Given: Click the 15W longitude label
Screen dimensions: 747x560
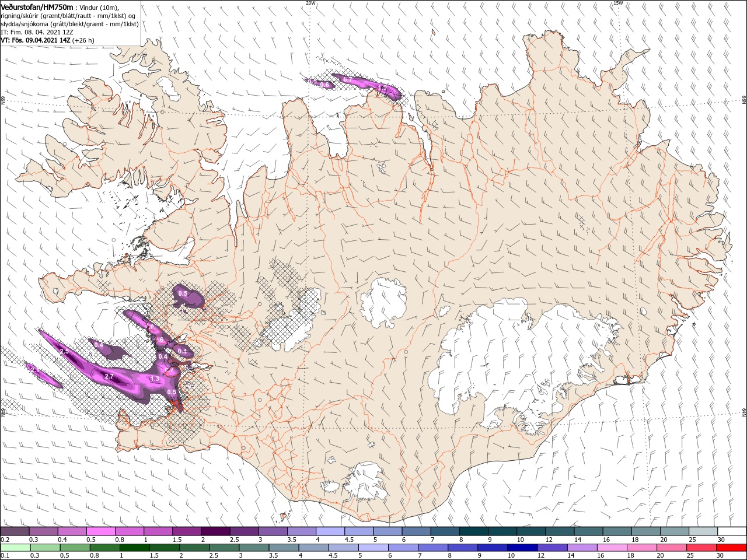Looking at the screenshot, I should point(618,3).
